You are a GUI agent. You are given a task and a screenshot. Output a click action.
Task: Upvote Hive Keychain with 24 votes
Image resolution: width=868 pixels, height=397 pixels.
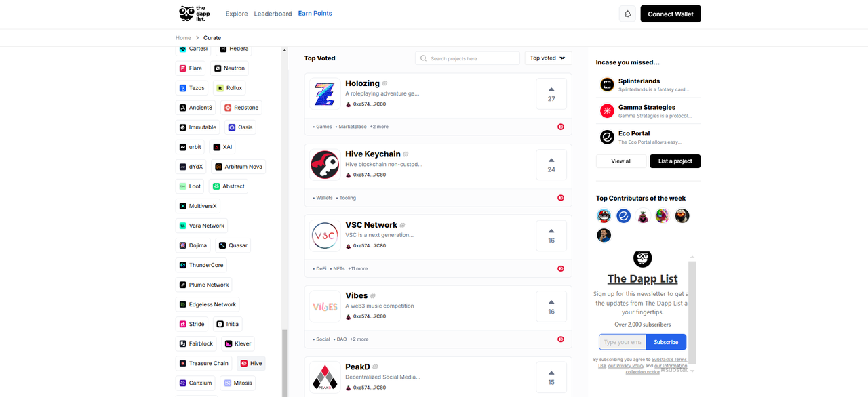tap(551, 165)
